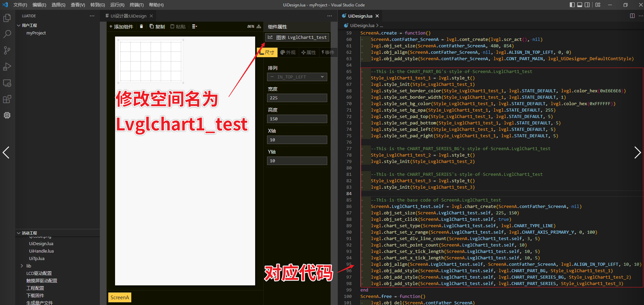The image size is (644, 305).
Task: Open the IN_TOP_LEFT alignment dropdown
Action: point(297,77)
